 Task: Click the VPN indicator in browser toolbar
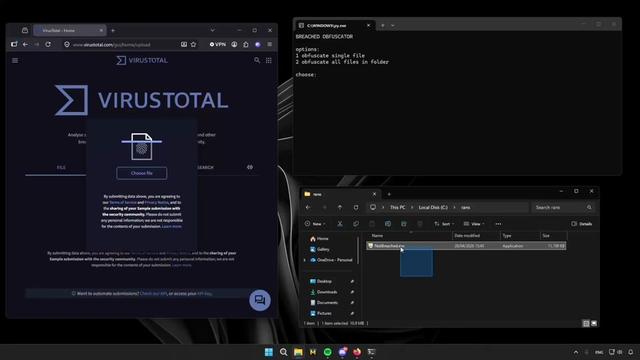click(218, 44)
